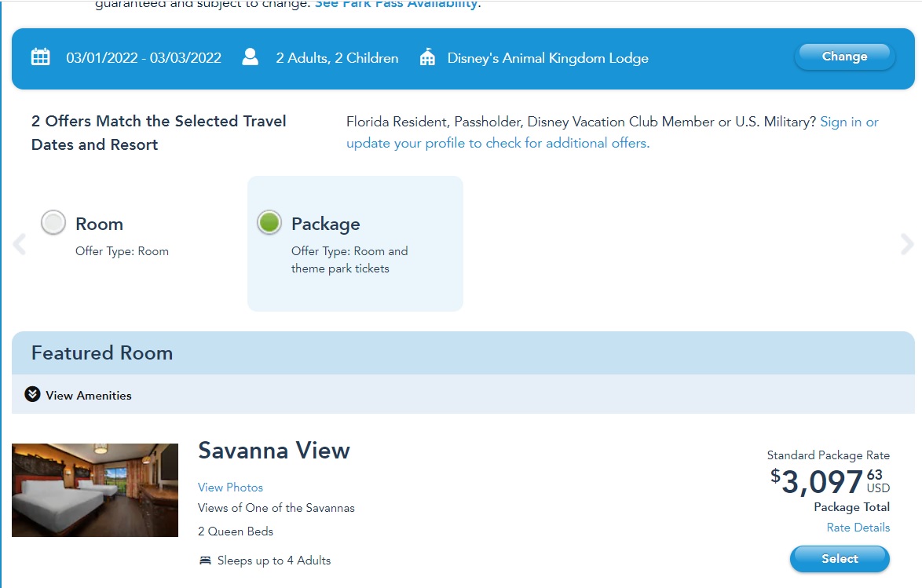The width and height of the screenshot is (922, 588).
Task: Follow the See Park Pass Availability link
Action: tap(396, 4)
